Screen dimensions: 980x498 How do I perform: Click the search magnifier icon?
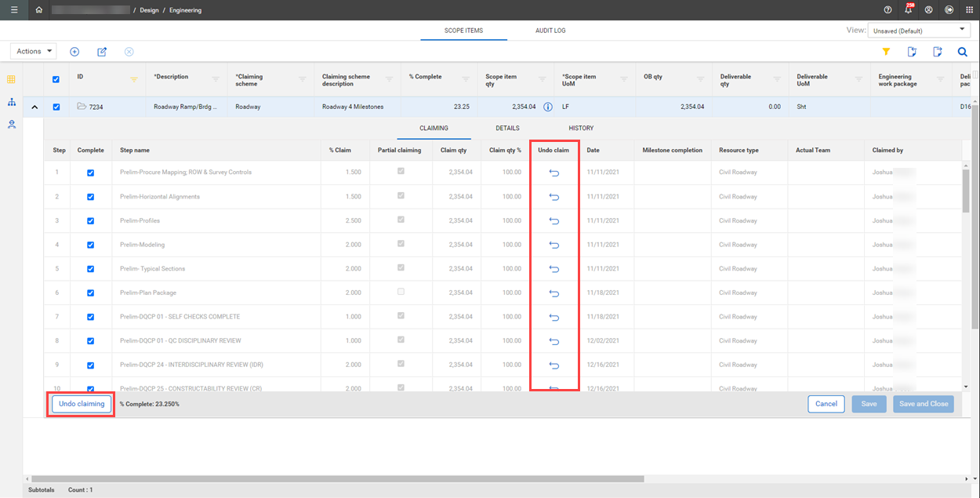pos(962,52)
